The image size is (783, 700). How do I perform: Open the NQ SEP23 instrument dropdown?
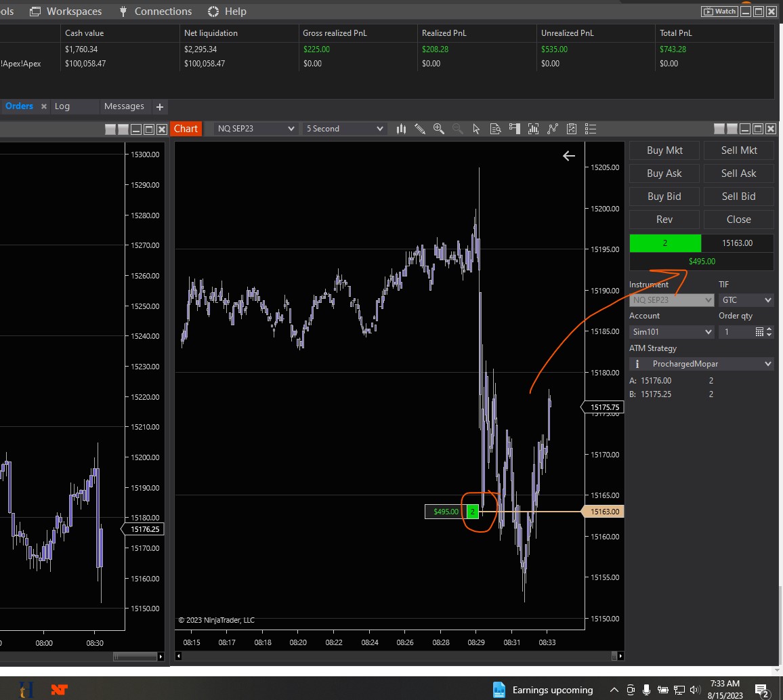click(x=255, y=129)
